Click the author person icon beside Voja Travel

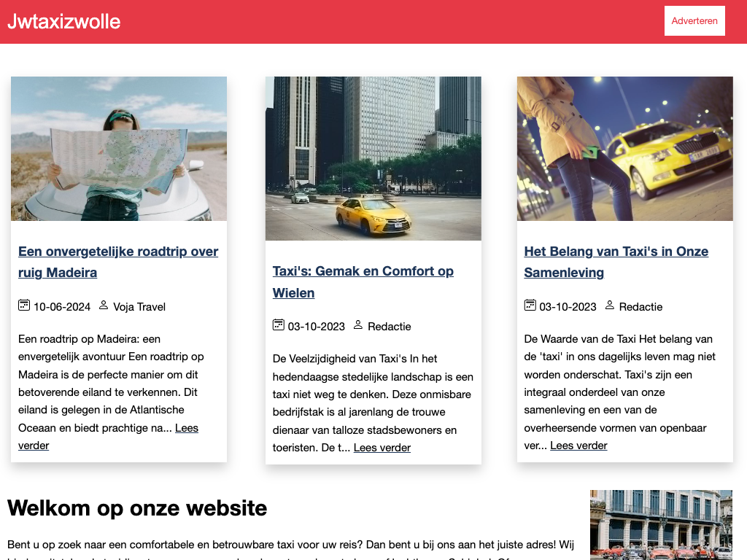pos(104,306)
